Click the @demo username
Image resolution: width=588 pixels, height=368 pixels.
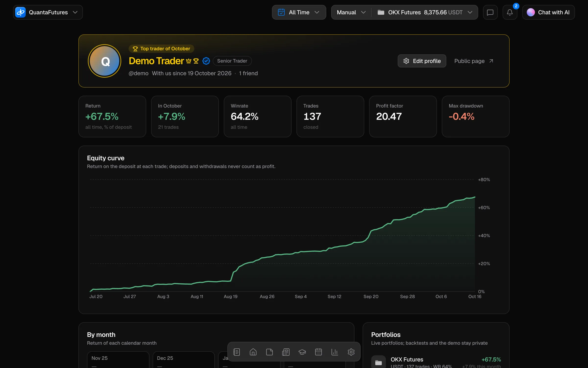(x=138, y=73)
